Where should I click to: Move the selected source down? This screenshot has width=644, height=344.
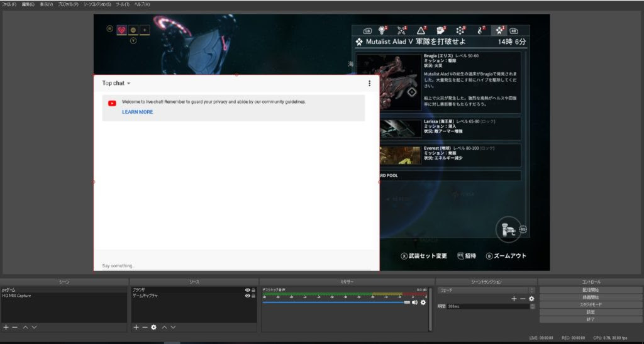tap(173, 327)
